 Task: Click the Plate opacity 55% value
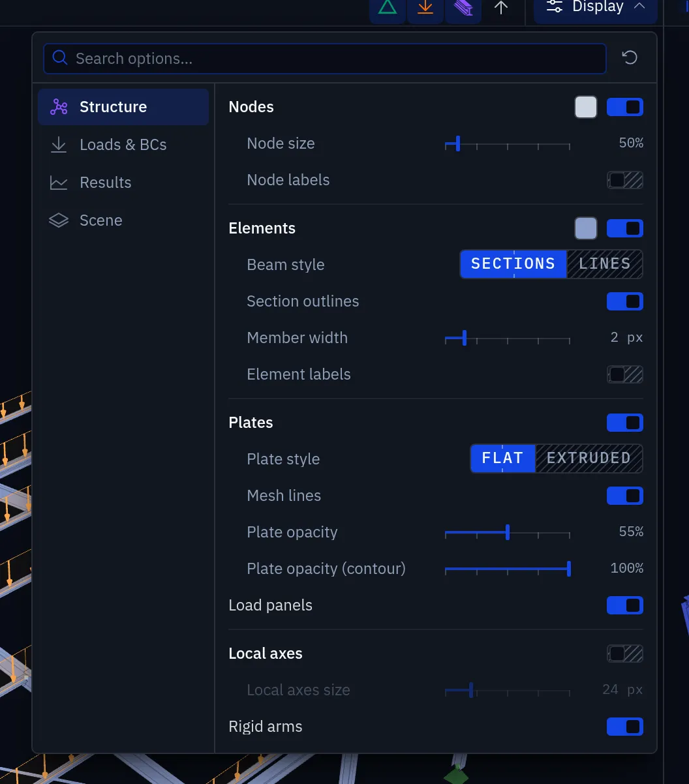(x=631, y=532)
